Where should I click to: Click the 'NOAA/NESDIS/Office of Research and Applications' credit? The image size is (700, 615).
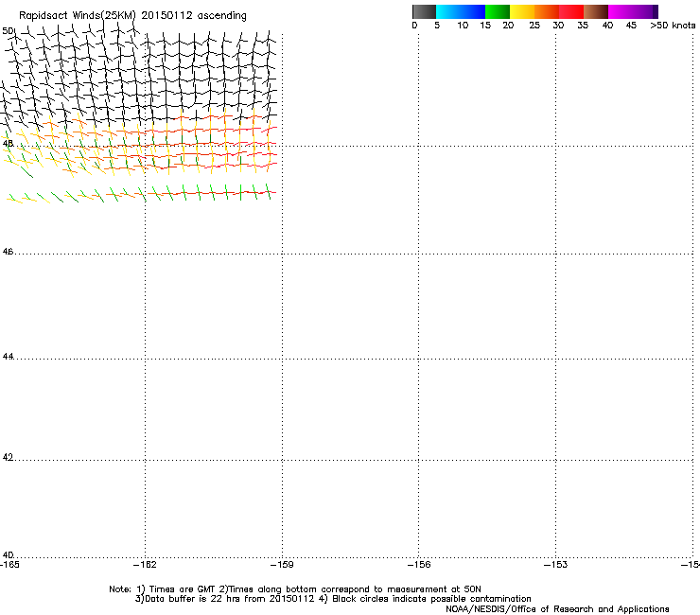pos(557,609)
